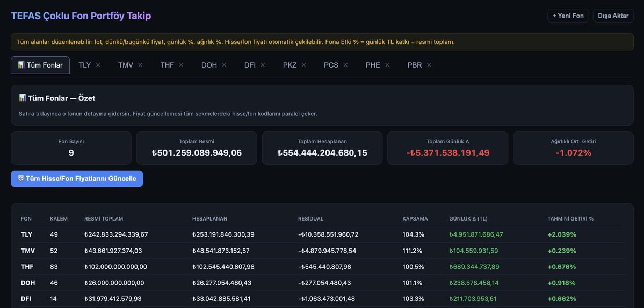Viewport: 644px width, 308px height.
Task: Close the DOH fund tab
Action: tap(224, 65)
